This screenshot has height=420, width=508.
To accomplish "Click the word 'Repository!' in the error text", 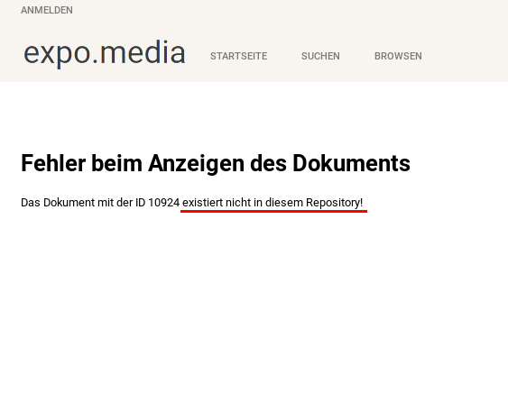I will click(x=335, y=203).
